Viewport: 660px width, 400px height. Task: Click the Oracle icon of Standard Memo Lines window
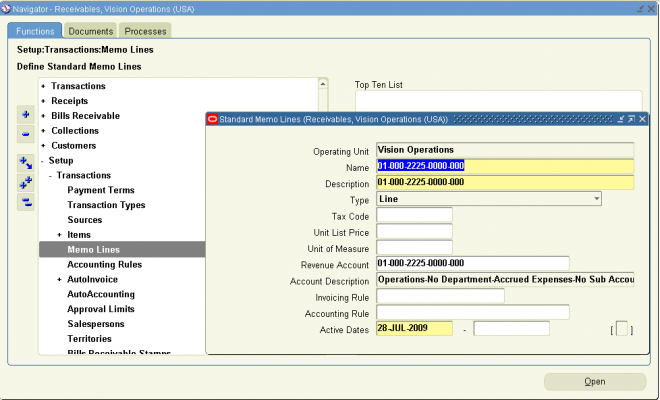point(213,120)
